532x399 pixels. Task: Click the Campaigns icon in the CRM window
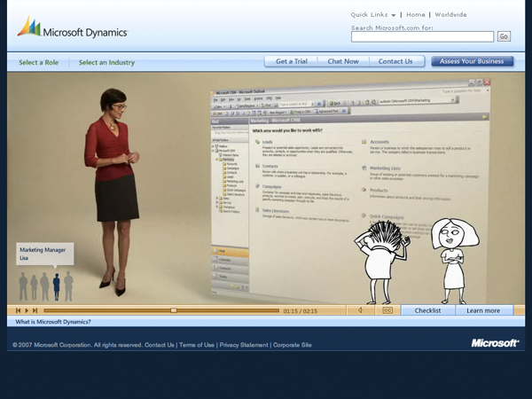tap(257, 186)
